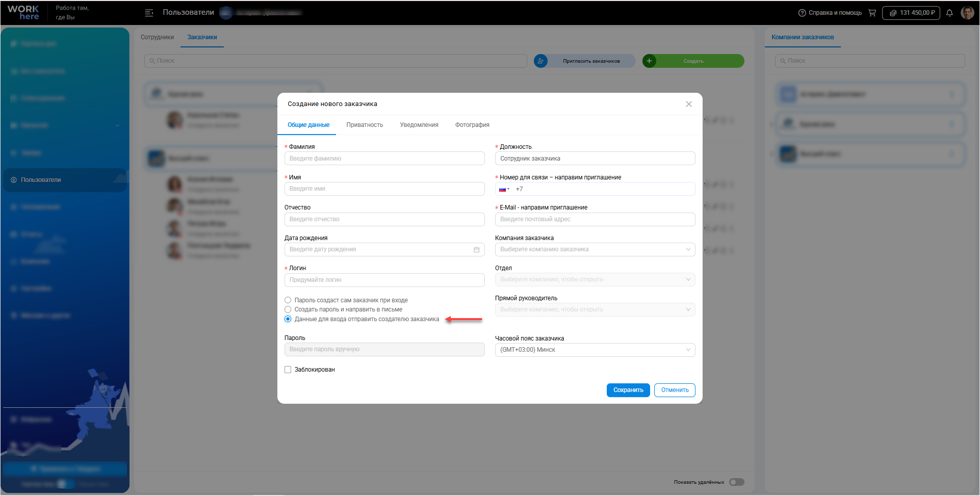Image resolution: width=980 pixels, height=496 pixels.
Task: Switch to Уведомления tab
Action: 419,125
